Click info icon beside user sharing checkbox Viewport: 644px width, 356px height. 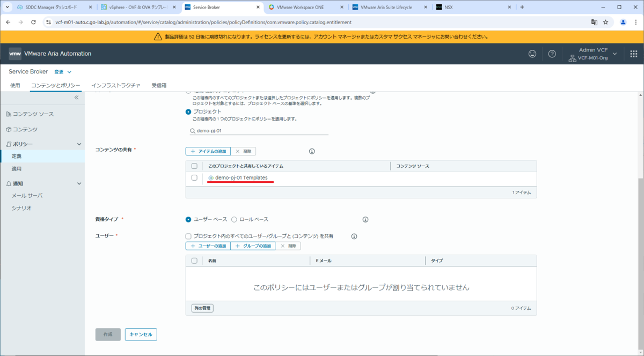(x=354, y=236)
